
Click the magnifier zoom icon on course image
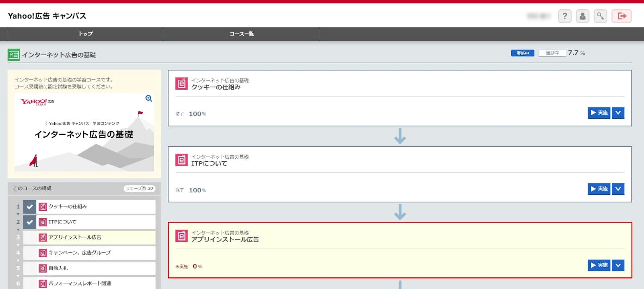pyautogui.click(x=149, y=99)
